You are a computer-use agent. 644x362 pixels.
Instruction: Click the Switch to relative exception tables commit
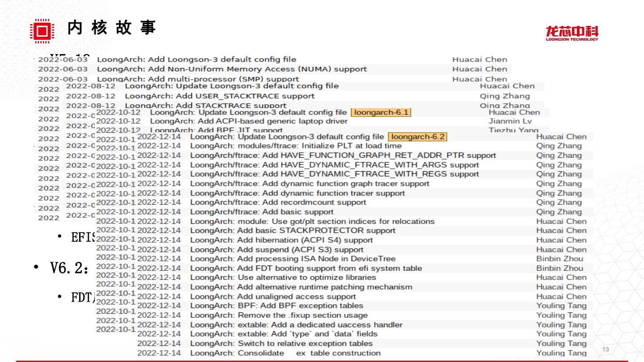click(x=281, y=343)
